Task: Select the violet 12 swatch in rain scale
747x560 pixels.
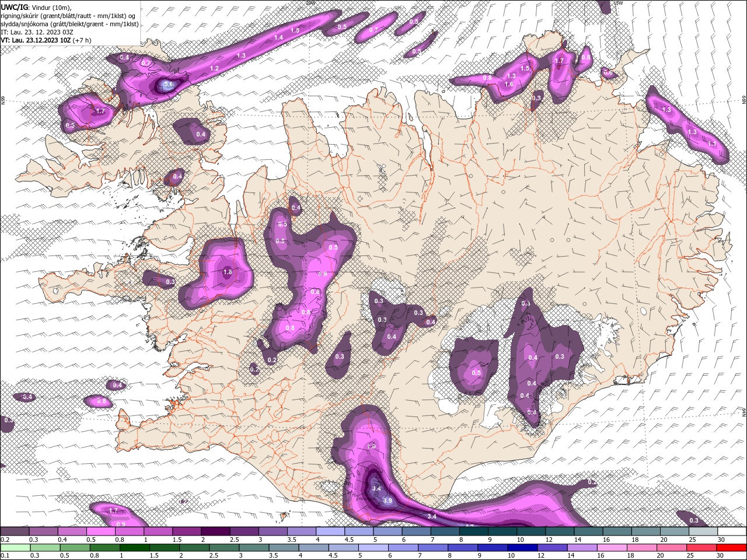Action: point(551,548)
